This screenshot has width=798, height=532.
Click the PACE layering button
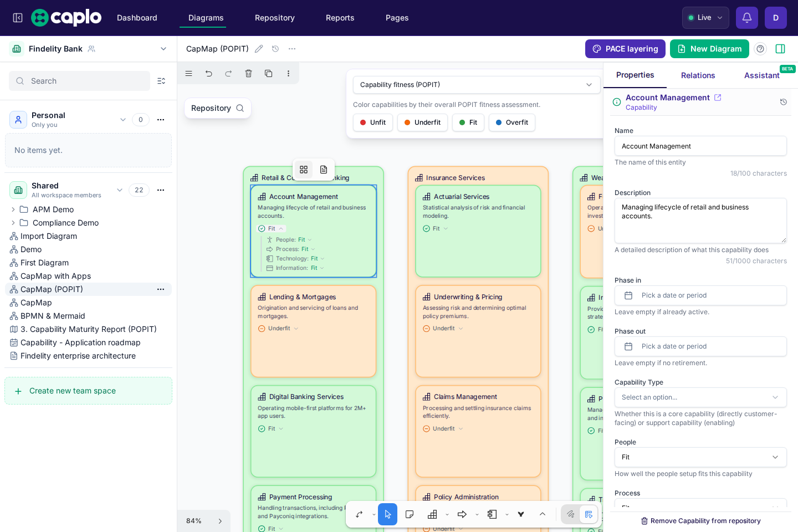(625, 49)
